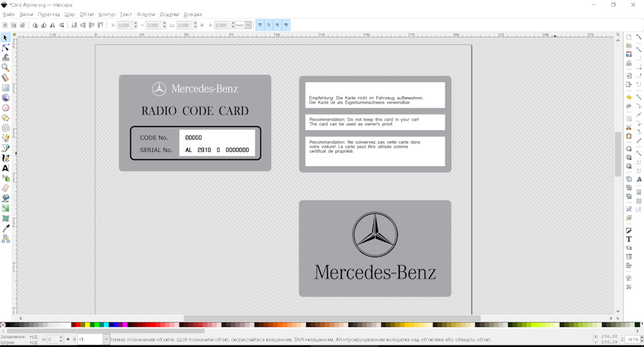This screenshot has width=644, height=347.
Task: Open the Text and Font dialog icon
Action: click(629, 239)
